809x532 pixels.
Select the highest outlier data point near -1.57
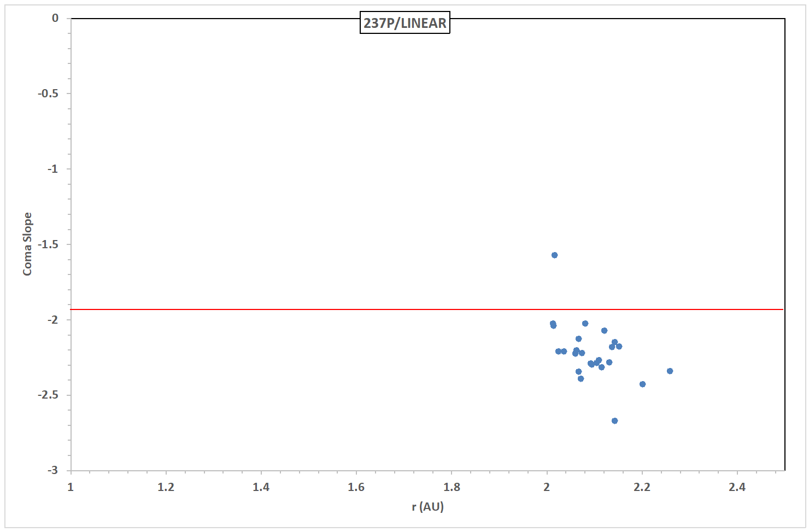554,255
